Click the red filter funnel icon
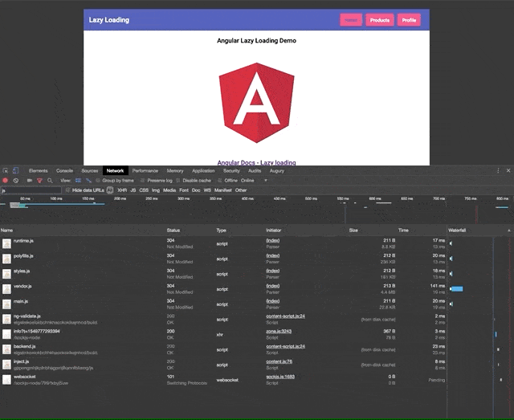The image size is (514, 420). click(x=39, y=181)
